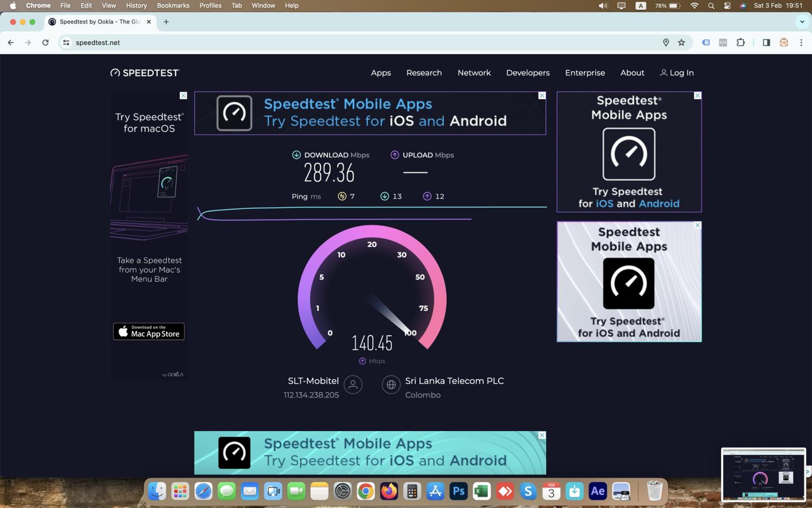
Task: Bookmark page with the star icon
Action: click(681, 43)
